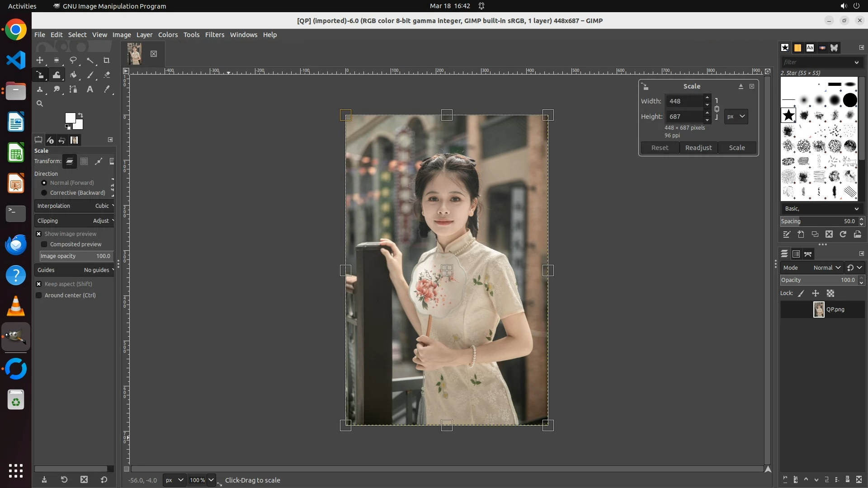Viewport: 868px width, 488px height.
Task: Open the Interpolation Cubic dropdown
Action: coord(75,206)
